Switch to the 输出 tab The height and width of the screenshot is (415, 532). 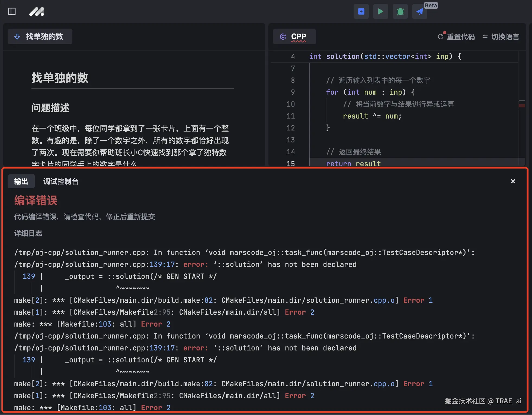pyautogui.click(x=21, y=181)
